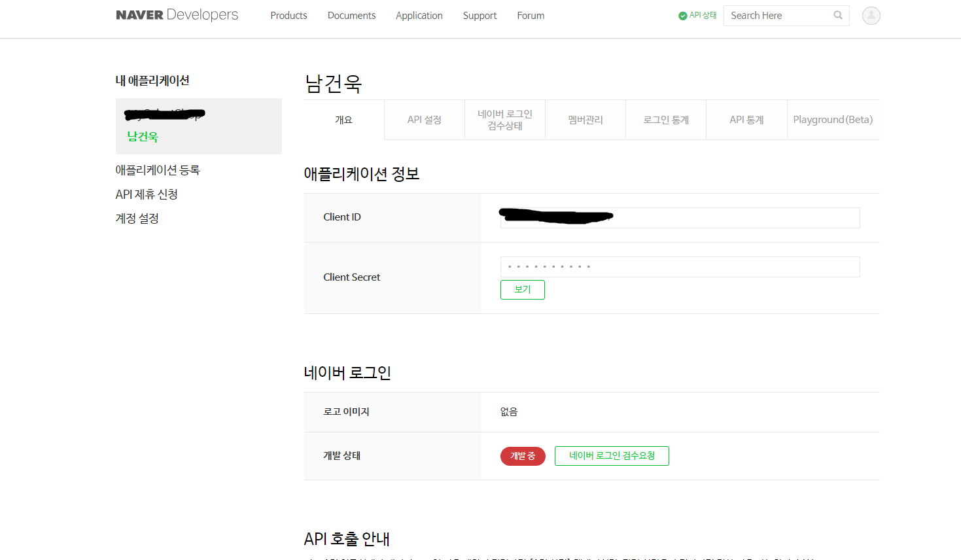
Task: Select the 개요 tab
Action: (x=344, y=120)
